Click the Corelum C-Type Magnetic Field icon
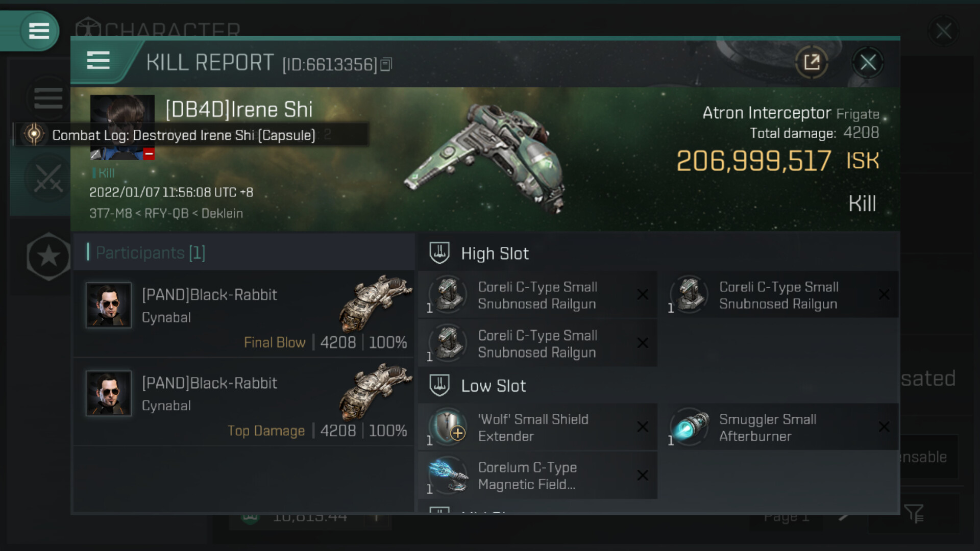Image resolution: width=980 pixels, height=551 pixels. (x=448, y=475)
